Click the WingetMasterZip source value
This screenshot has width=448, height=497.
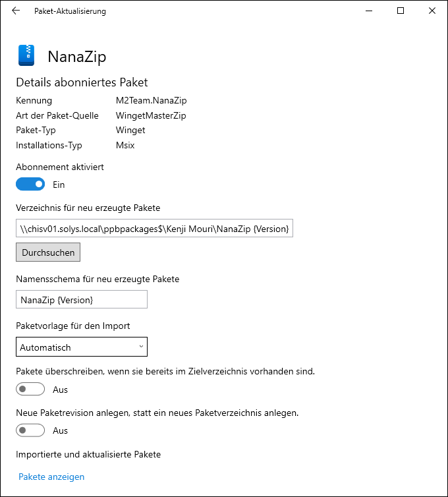pos(151,115)
